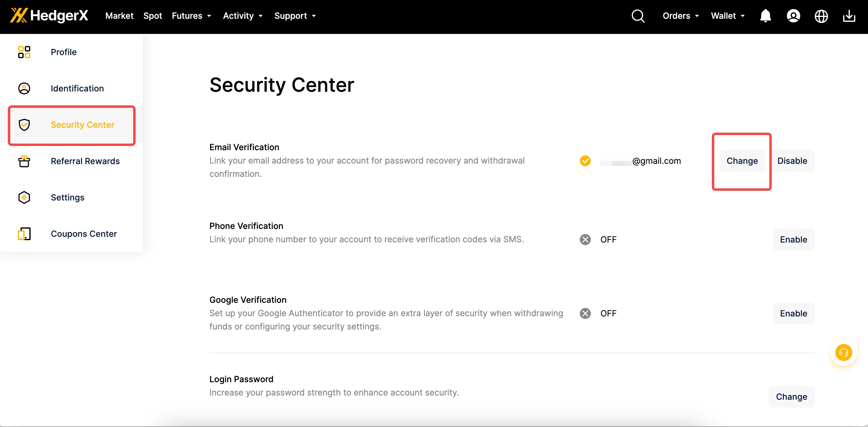Click Change for Email Verification

click(741, 161)
